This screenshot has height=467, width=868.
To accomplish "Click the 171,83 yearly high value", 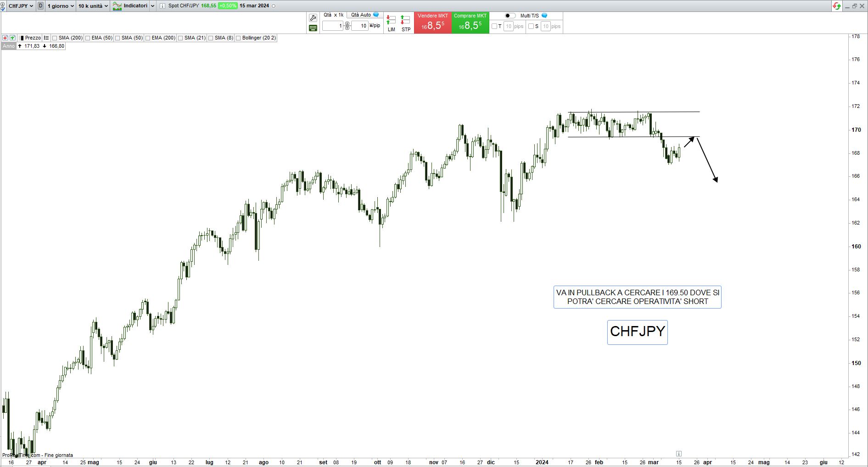I will [32, 46].
